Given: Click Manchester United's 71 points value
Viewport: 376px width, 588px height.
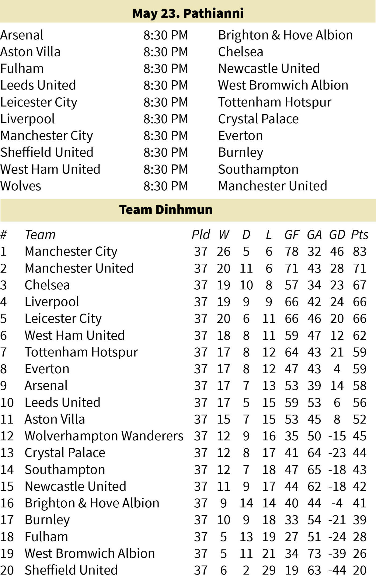Looking at the screenshot, I should [360, 268].
